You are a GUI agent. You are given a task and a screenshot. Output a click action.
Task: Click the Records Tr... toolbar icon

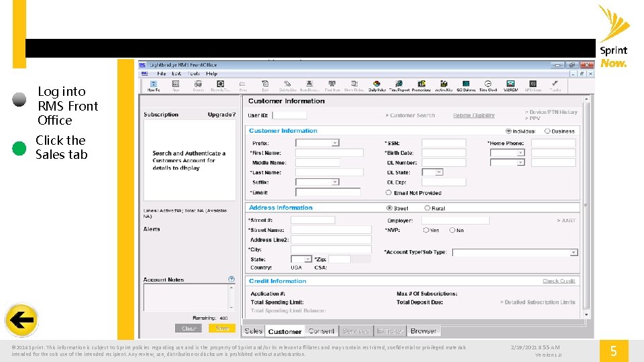point(221,86)
